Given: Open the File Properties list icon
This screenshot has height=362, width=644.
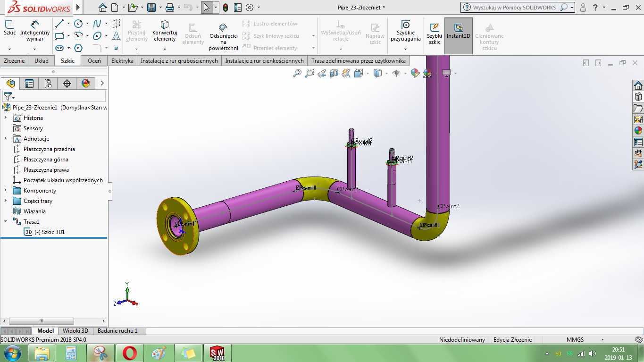Looking at the screenshot, I should click(x=238, y=8).
